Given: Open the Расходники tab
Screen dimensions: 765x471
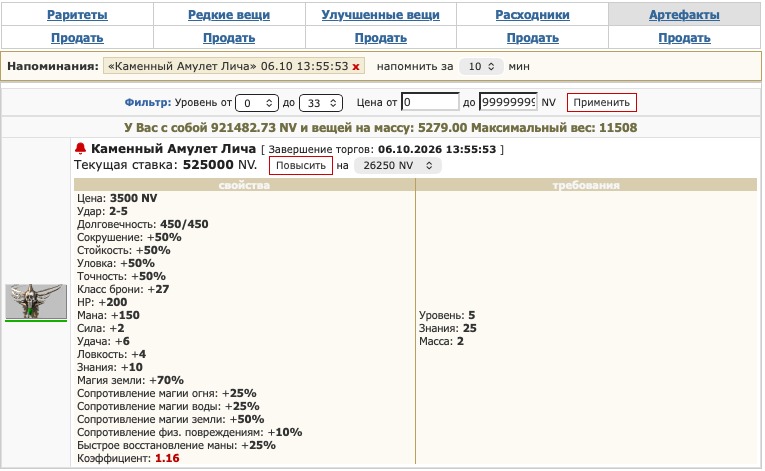Looking at the screenshot, I should click(x=532, y=15).
